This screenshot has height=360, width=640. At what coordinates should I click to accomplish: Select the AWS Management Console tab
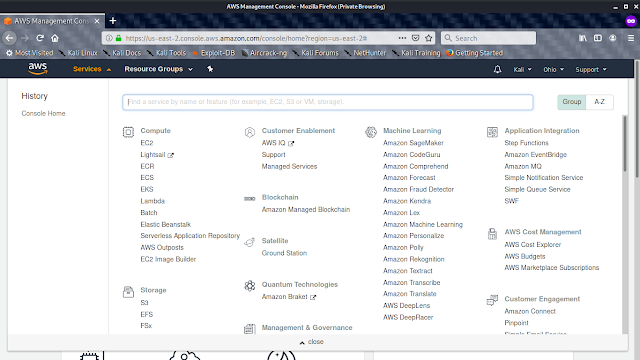coord(51,21)
